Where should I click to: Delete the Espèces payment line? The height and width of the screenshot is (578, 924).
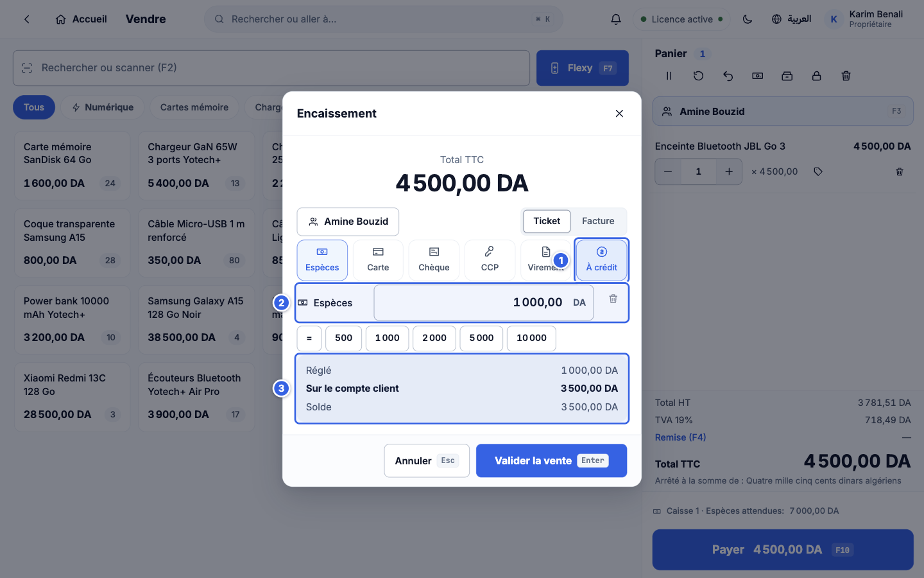tap(613, 299)
